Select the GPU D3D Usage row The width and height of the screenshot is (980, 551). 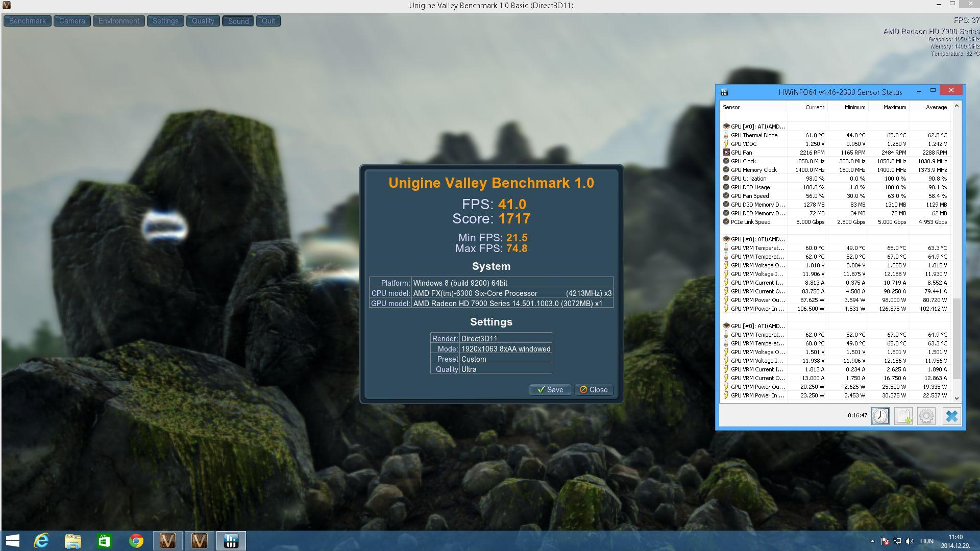(836, 187)
